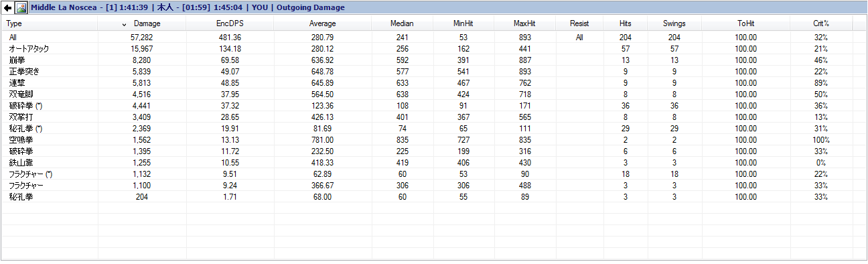Viewport: 868px width, 264px height.
Task: Sort by the Median column header
Action: [x=402, y=23]
